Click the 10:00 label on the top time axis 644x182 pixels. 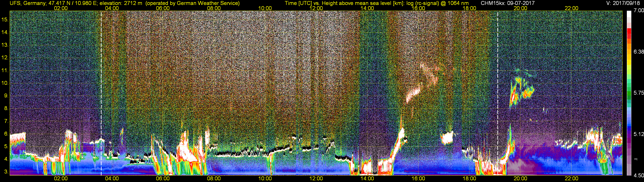pos(265,8)
